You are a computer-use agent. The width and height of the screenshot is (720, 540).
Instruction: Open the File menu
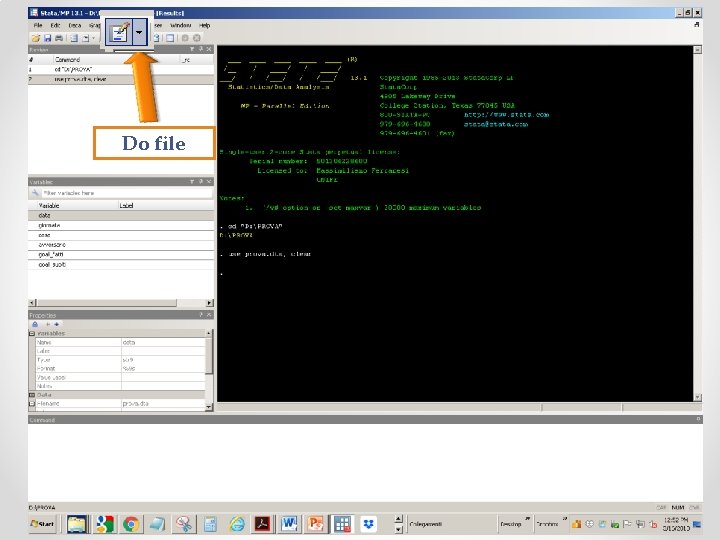(37, 24)
